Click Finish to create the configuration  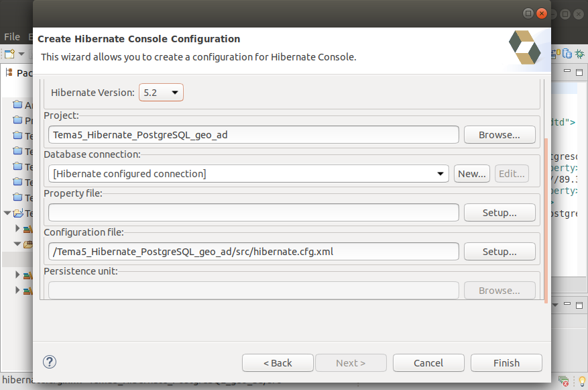click(x=506, y=363)
